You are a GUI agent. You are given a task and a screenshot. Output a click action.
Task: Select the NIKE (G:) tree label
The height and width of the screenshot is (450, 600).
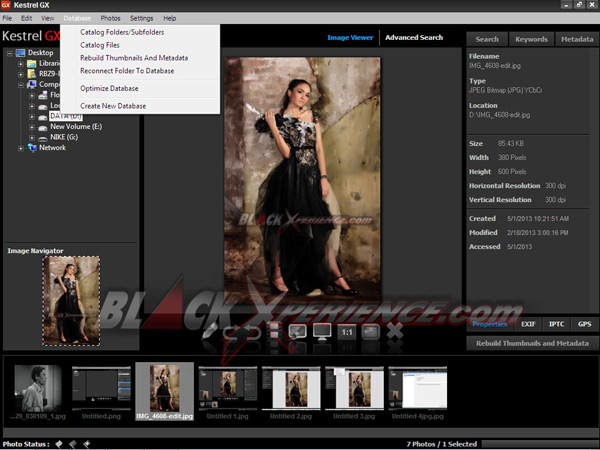click(x=64, y=137)
